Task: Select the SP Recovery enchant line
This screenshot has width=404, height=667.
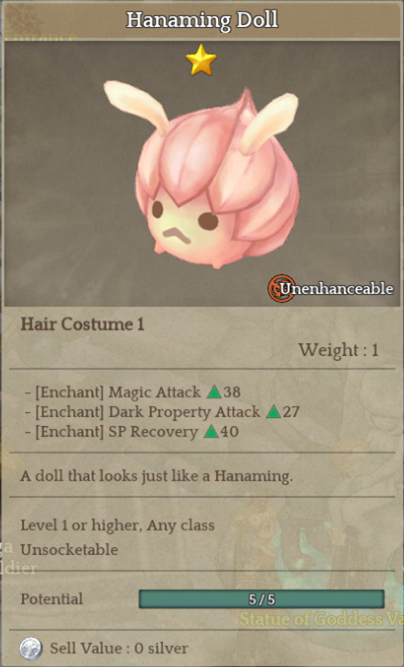Action: [132, 432]
